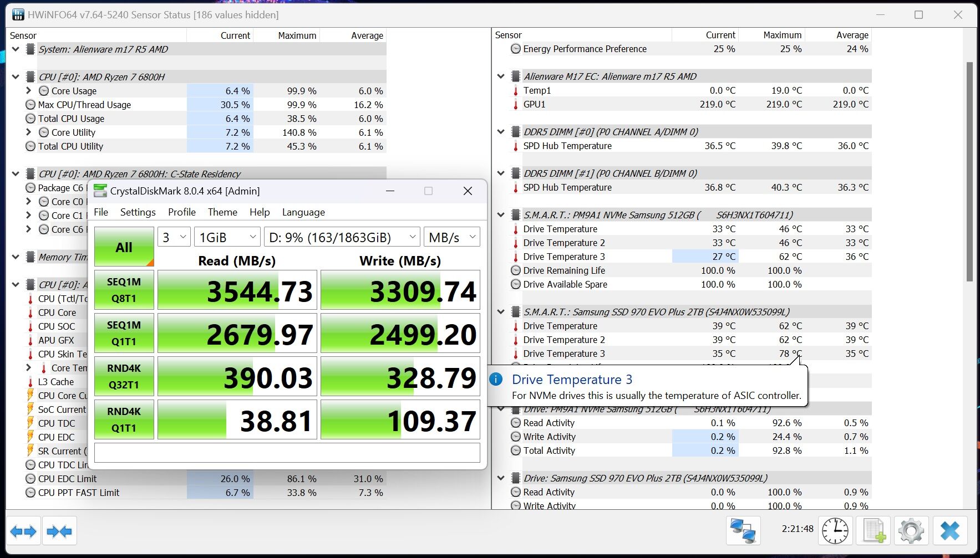Image resolution: width=980 pixels, height=558 pixels.
Task: Open the Help menu in CrystalDiskMark
Action: coord(260,212)
